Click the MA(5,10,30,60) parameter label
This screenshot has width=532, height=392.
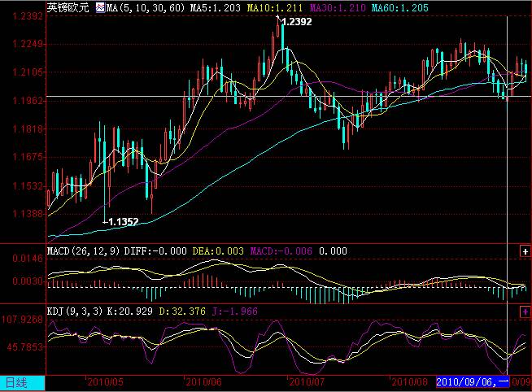(x=146, y=7)
